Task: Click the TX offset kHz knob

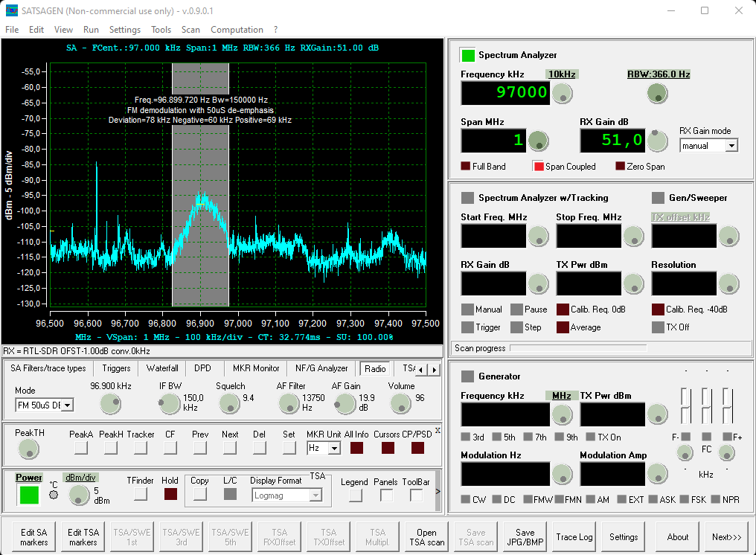Action: tap(728, 237)
